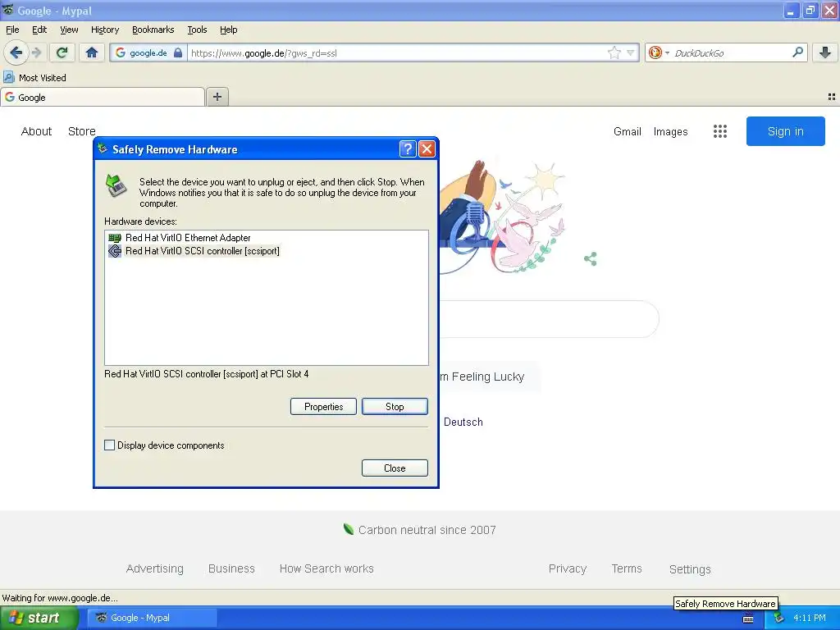Open the Bookmarks menu
The image size is (840, 630).
coord(153,30)
